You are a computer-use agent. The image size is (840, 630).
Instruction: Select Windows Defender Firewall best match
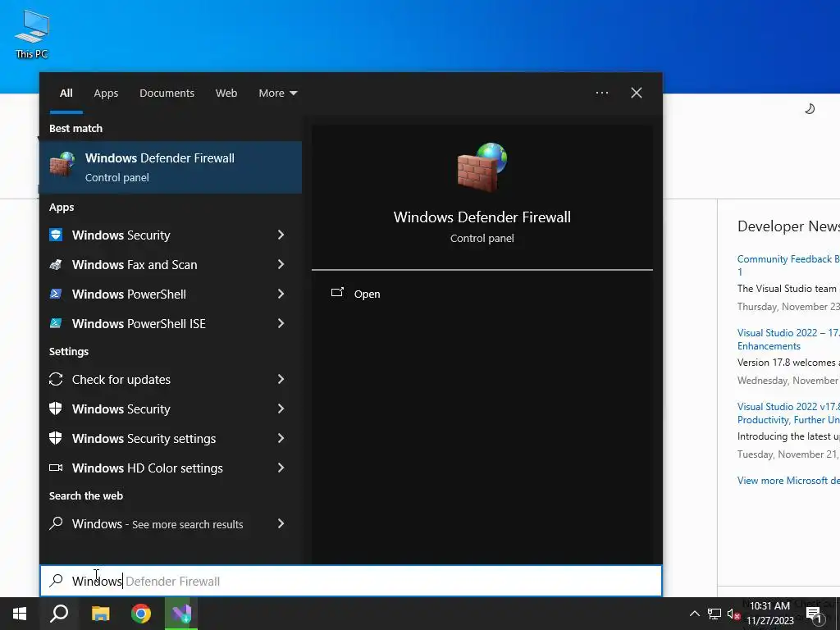coord(171,167)
